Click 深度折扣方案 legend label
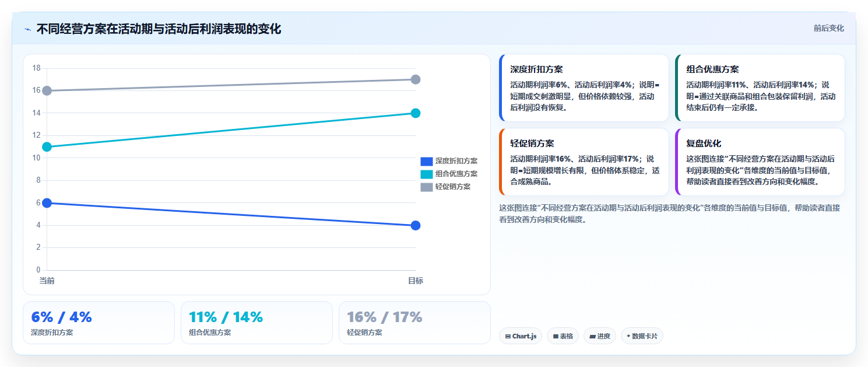Image resolution: width=868 pixels, height=367 pixels. click(456, 161)
